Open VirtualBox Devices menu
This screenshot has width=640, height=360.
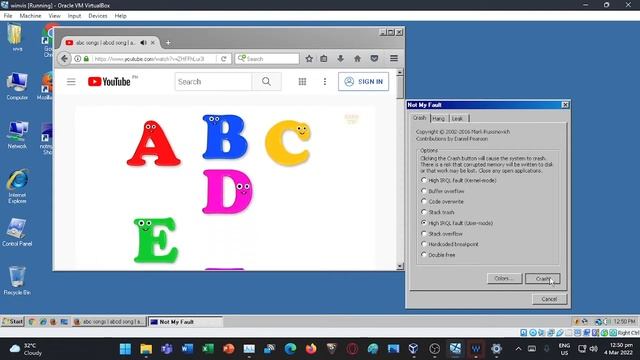[98, 16]
